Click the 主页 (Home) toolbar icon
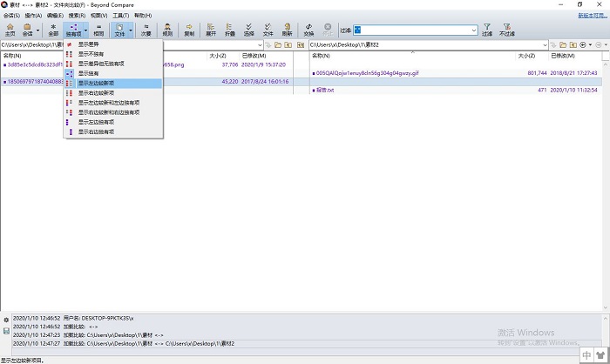Viewport: 610px width, 364px height. pyautogui.click(x=10, y=30)
